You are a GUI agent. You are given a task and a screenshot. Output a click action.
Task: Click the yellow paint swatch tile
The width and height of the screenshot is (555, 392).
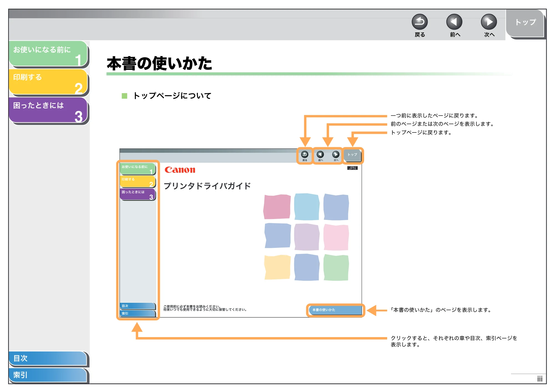[x=277, y=267]
